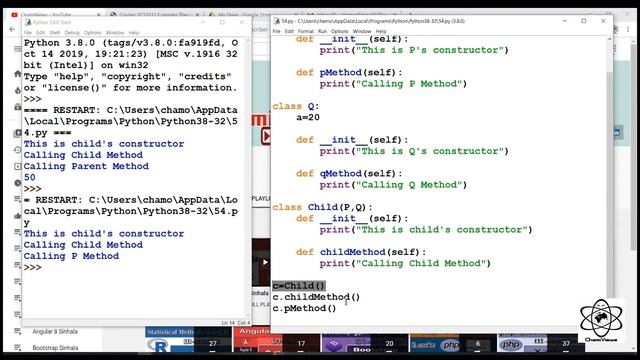
Task: Open the File menu in the Python Shell
Action: point(28,33)
